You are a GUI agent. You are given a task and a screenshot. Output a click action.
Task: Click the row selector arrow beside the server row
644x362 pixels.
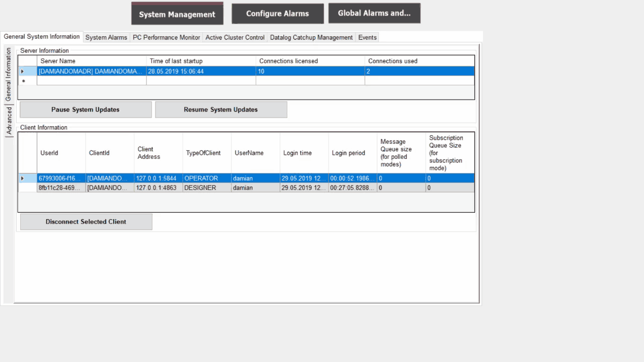pyautogui.click(x=23, y=71)
